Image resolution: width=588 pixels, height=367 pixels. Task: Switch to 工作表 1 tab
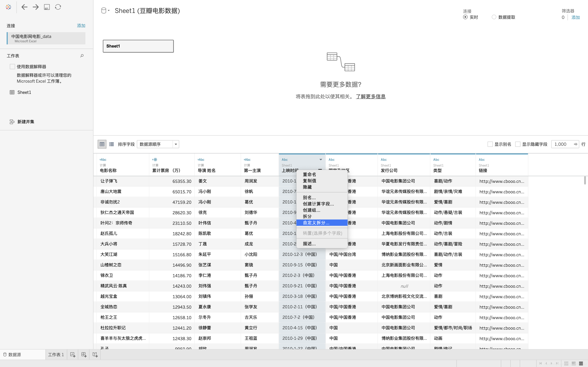pyautogui.click(x=56, y=355)
